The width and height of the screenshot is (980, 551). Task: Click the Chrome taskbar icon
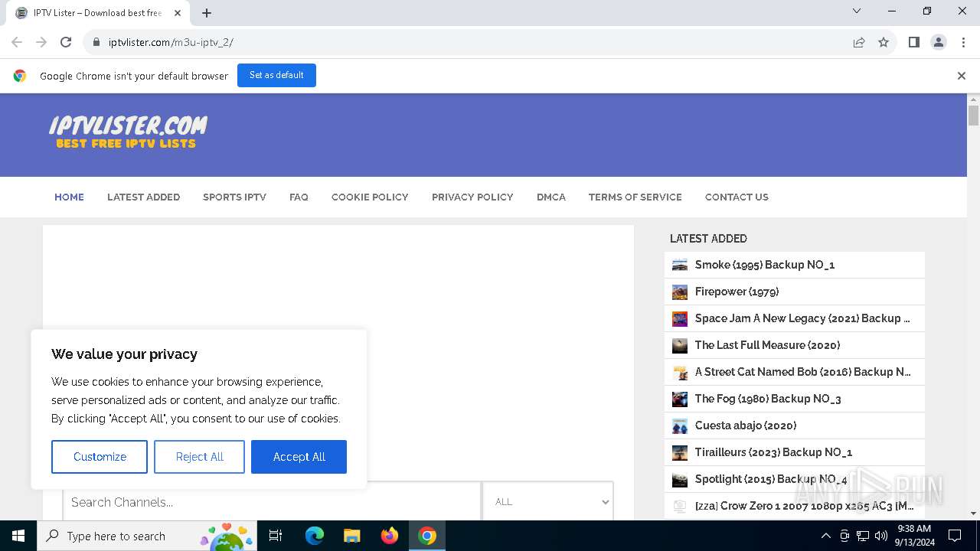tap(427, 536)
